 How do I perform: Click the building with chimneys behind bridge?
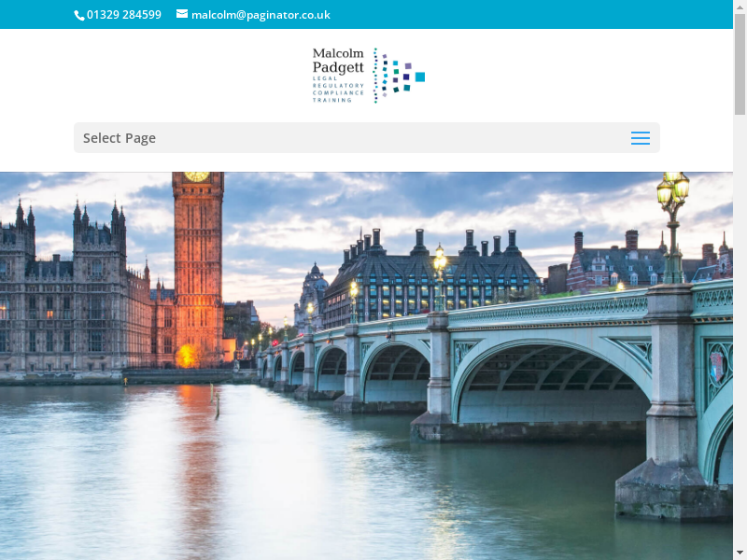pyautogui.click(x=439, y=275)
